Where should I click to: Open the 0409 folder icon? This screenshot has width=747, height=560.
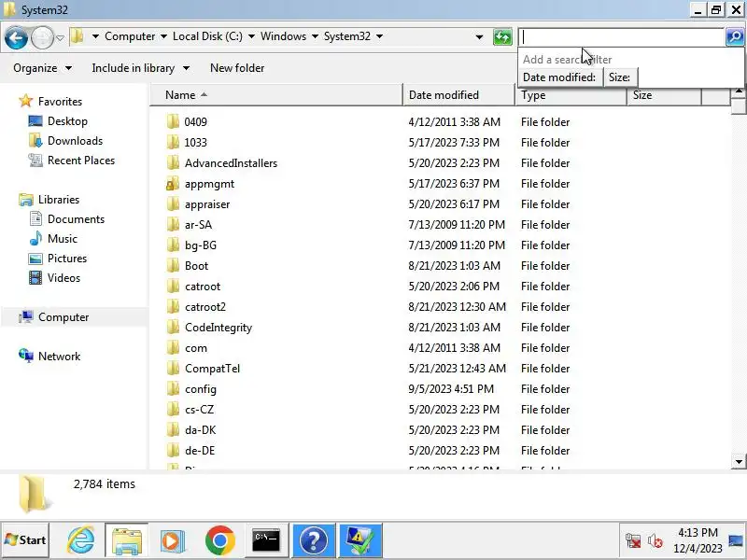click(173, 121)
